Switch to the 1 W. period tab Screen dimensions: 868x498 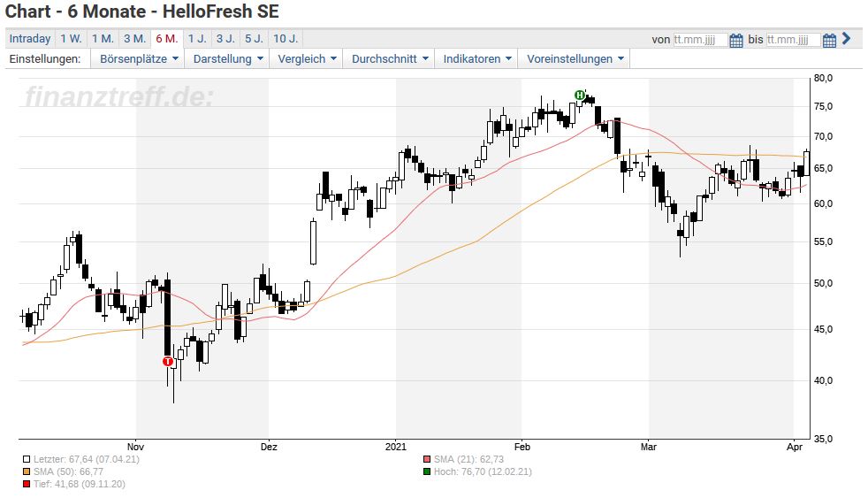(x=71, y=39)
